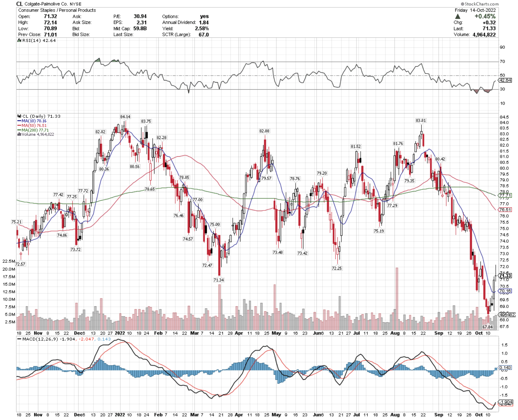Click the 73.72 December low label
518x420 pixels.
pyautogui.click(x=75, y=249)
